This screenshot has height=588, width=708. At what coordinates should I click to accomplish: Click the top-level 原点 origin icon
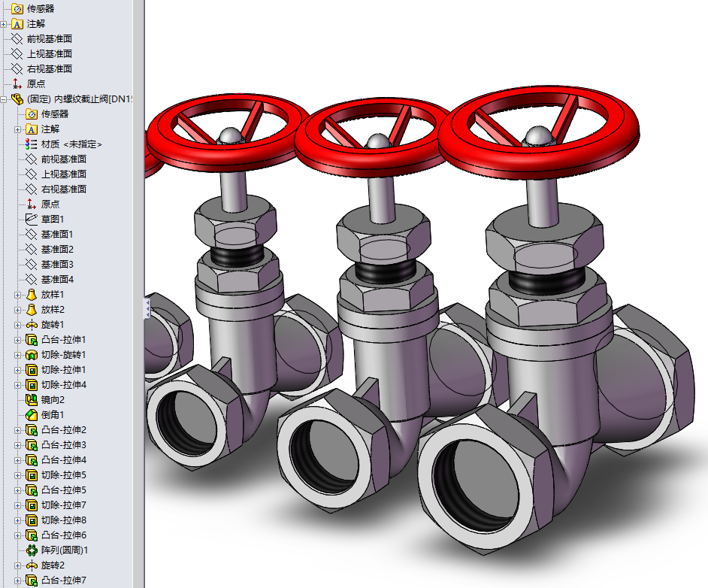click(x=17, y=83)
